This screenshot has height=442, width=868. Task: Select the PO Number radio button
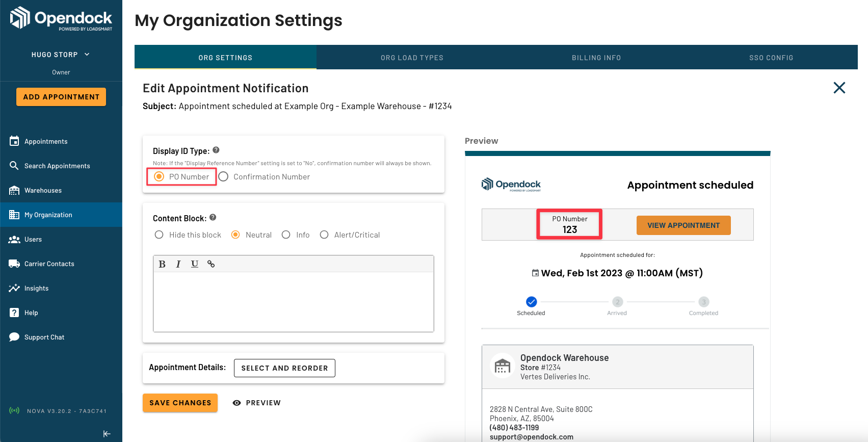159,176
